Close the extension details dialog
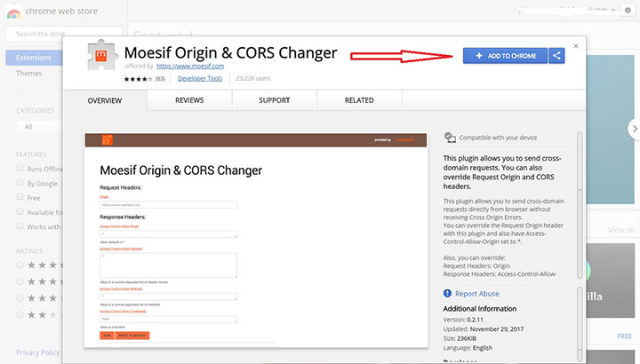 click(575, 46)
